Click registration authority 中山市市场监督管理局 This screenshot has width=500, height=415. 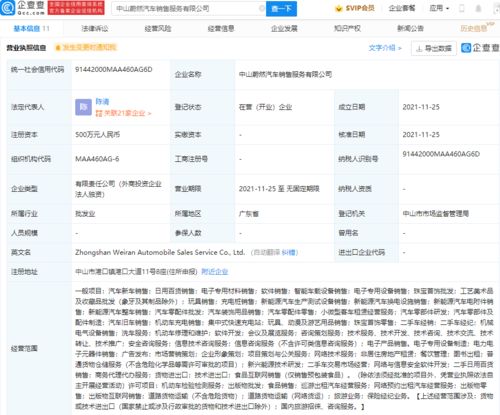click(x=436, y=214)
